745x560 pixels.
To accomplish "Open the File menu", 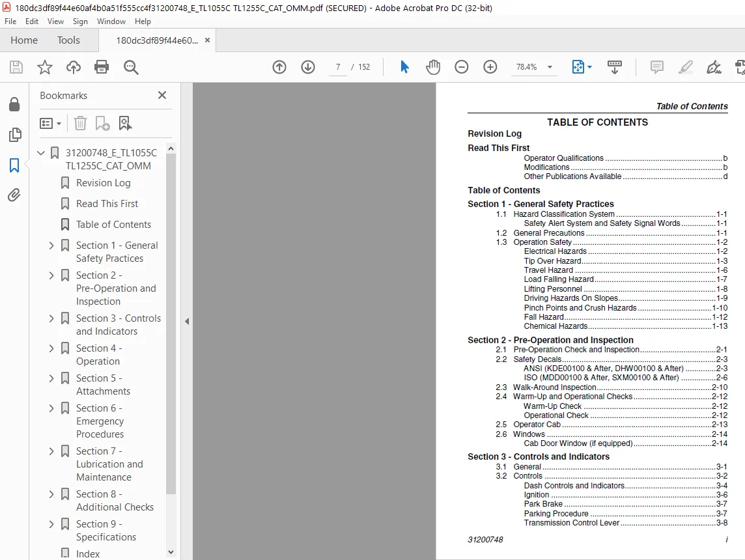I will tap(10, 21).
